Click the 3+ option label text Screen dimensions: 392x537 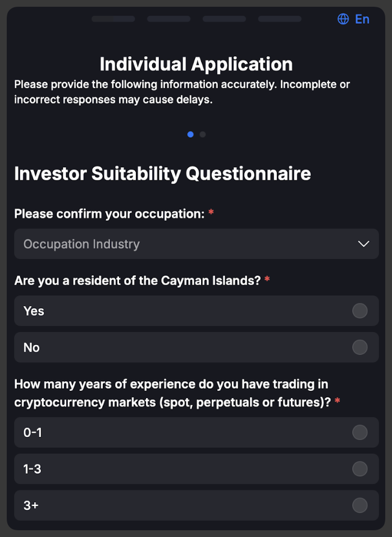pos(31,505)
